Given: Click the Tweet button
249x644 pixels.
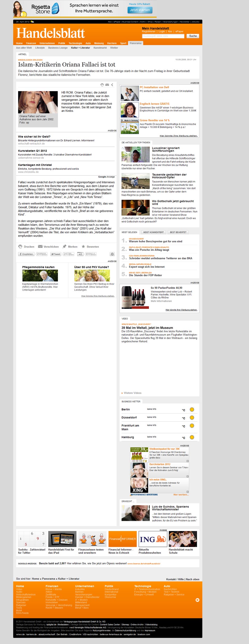Looking at the screenshot, I should (56, 254).
